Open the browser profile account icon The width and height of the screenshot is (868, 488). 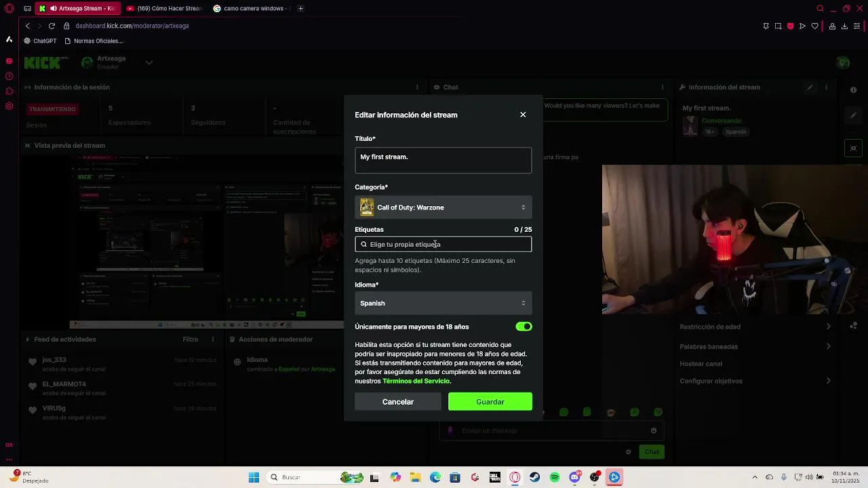[x=832, y=26]
